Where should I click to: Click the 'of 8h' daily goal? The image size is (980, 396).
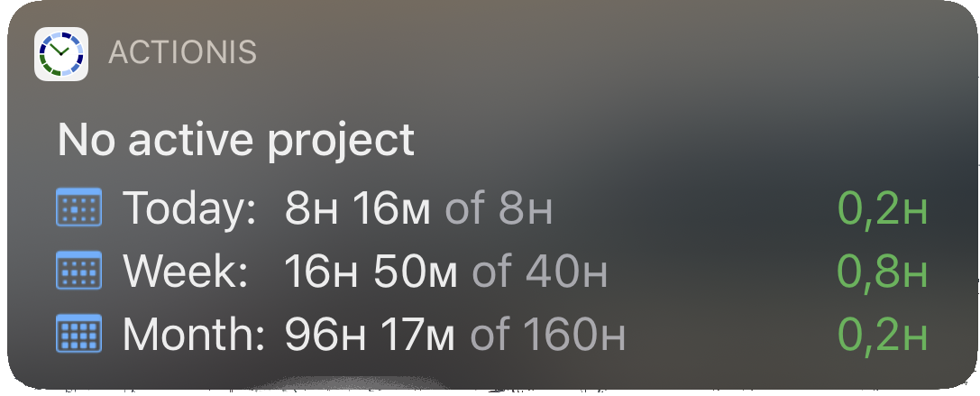pyautogui.click(x=499, y=208)
